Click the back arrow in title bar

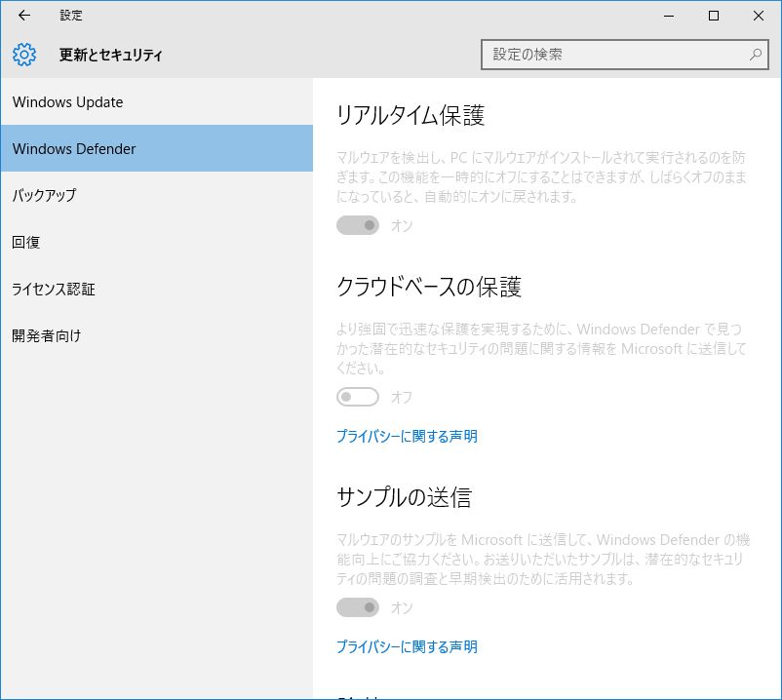(x=24, y=16)
